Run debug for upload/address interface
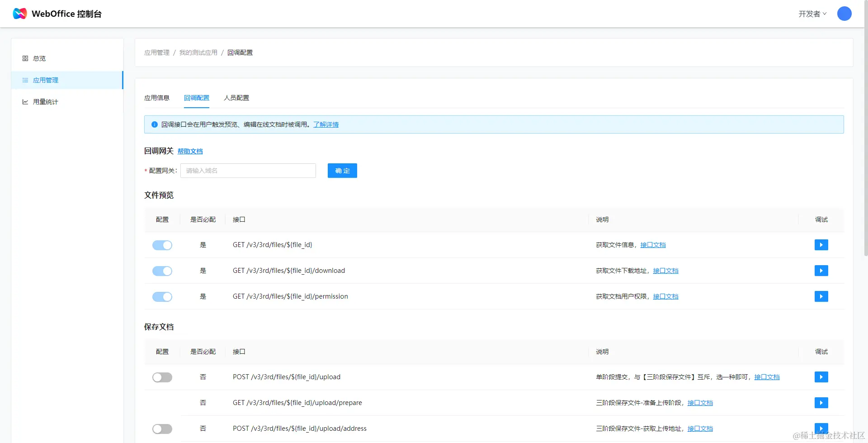Image resolution: width=868 pixels, height=443 pixels. point(821,428)
